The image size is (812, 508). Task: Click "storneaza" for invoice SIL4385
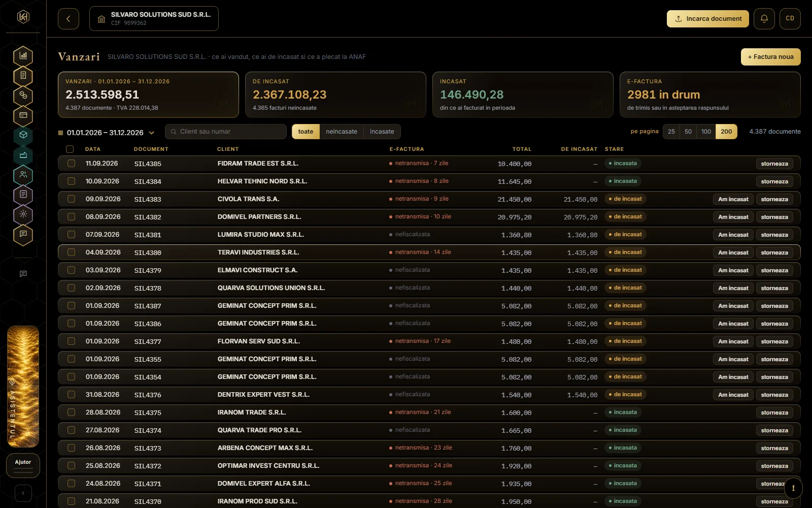tap(774, 164)
